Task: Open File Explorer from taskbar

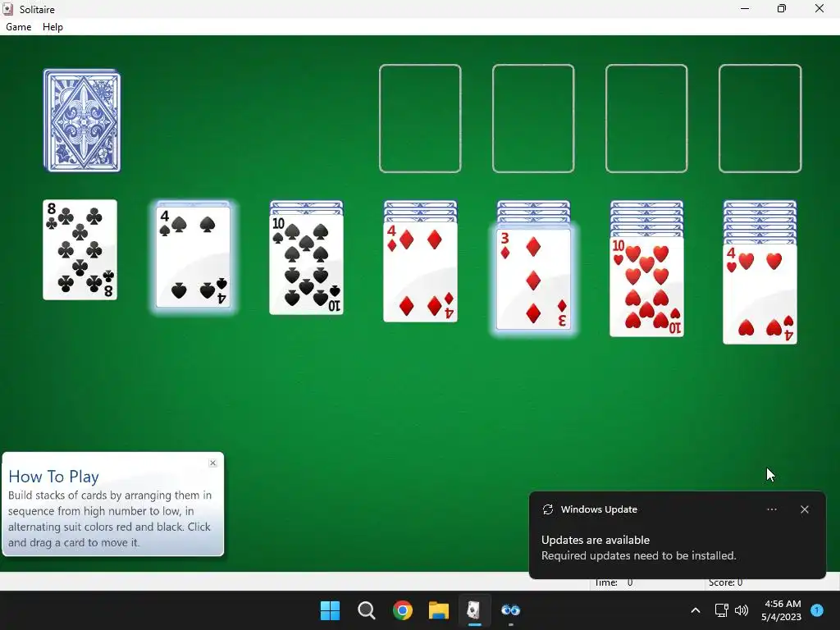Action: [x=439, y=610]
